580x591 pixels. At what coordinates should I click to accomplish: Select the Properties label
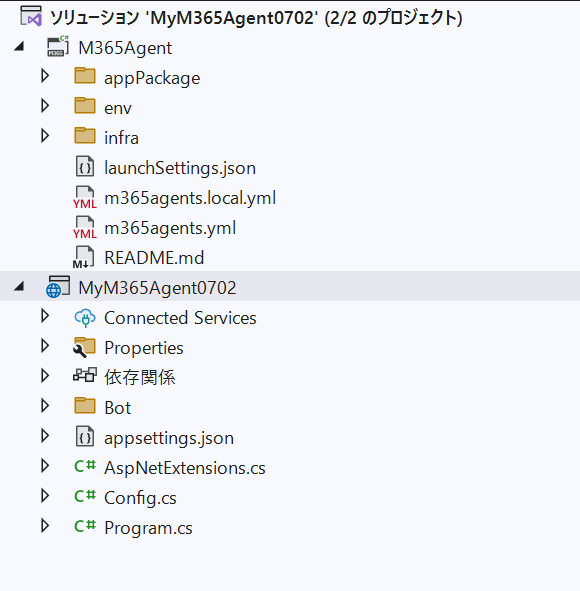point(144,348)
